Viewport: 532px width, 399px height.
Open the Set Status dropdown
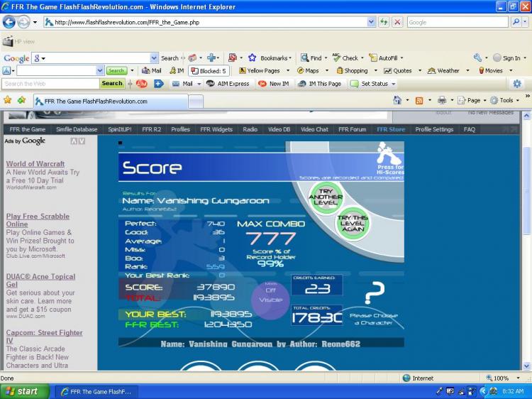pyautogui.click(x=394, y=84)
